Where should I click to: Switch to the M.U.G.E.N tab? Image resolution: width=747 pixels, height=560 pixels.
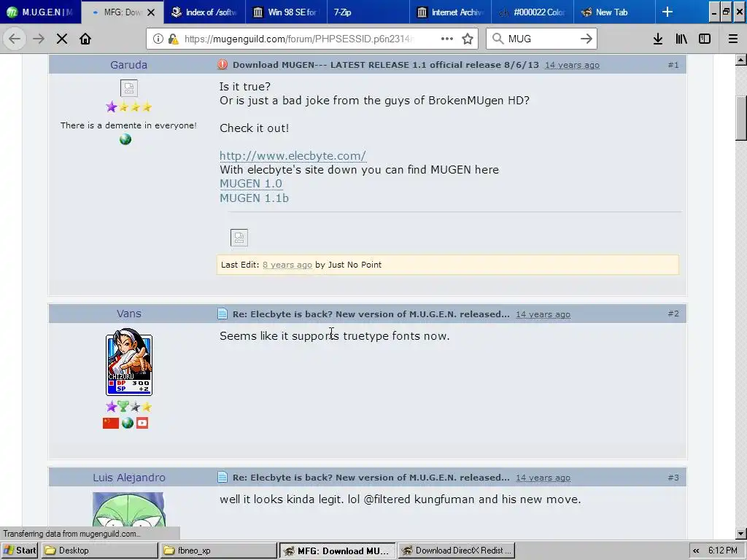40,12
